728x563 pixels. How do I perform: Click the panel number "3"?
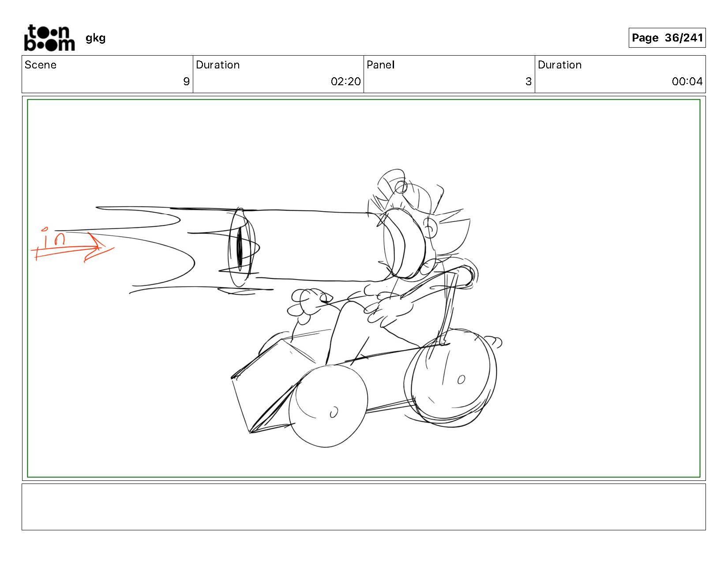tap(528, 81)
